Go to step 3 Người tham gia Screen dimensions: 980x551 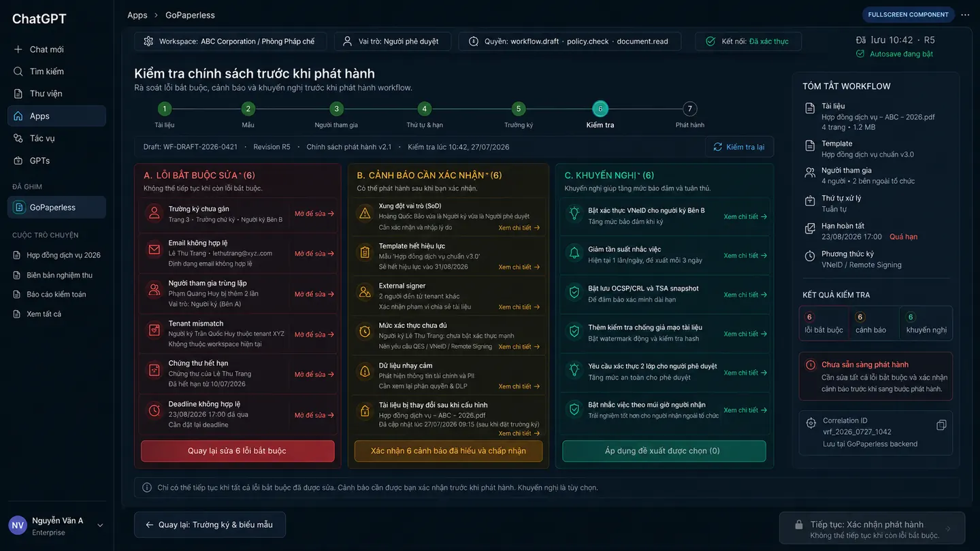[x=336, y=109]
